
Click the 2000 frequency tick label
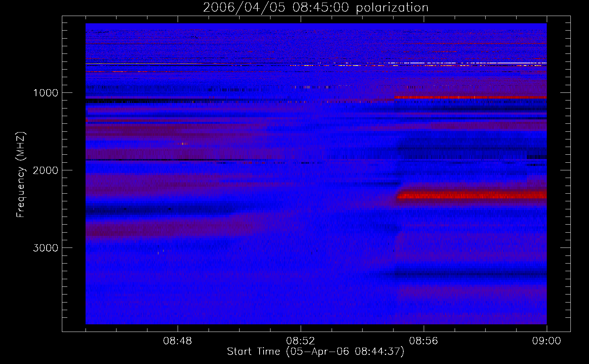click(x=46, y=170)
